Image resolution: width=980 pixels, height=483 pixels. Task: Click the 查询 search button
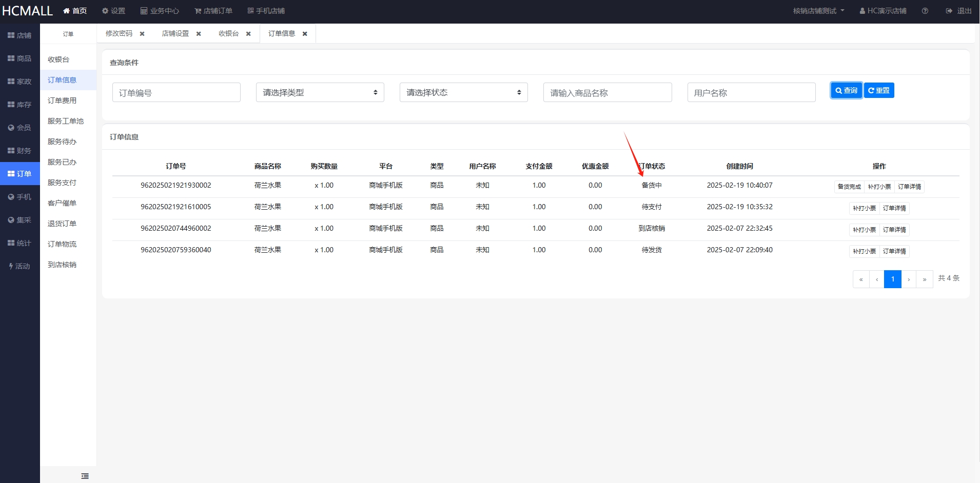point(847,90)
